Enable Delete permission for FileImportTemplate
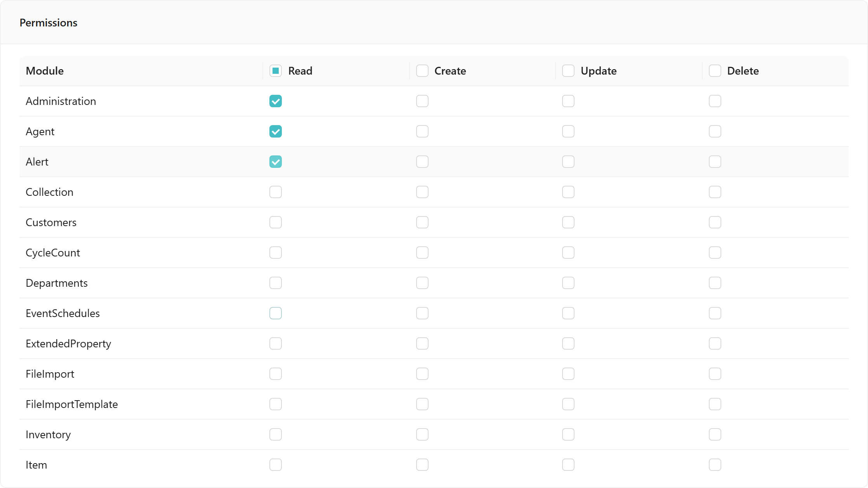868x488 pixels. [x=715, y=404]
